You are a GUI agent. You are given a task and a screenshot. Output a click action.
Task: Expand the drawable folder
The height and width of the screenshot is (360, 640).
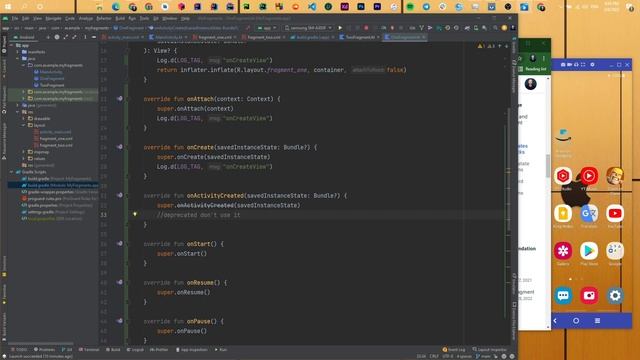tap(24, 118)
